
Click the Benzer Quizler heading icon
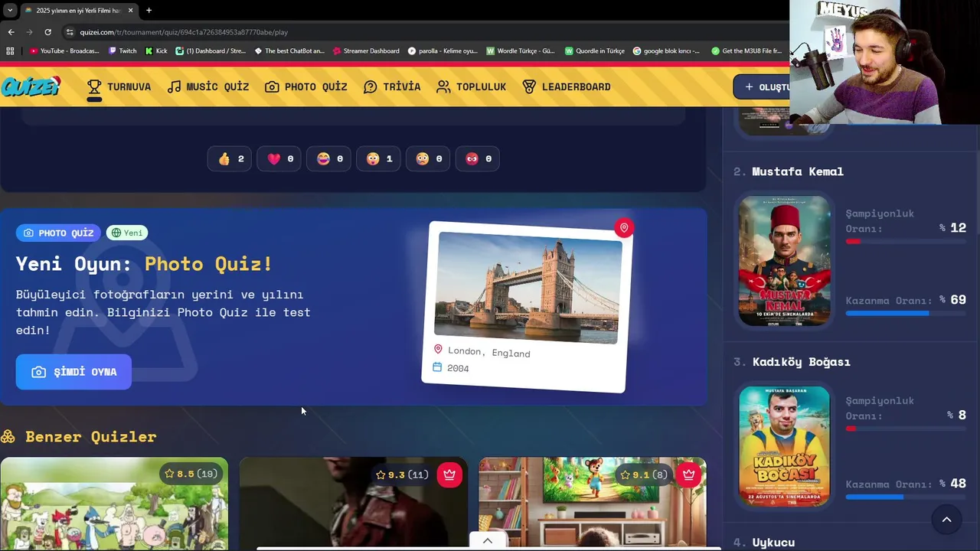click(8, 437)
